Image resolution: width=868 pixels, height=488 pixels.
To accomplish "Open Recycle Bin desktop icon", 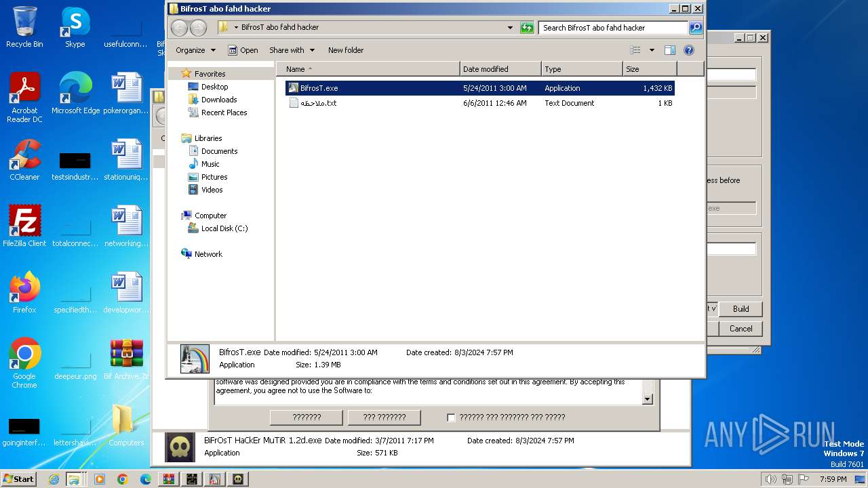I will tap(24, 27).
